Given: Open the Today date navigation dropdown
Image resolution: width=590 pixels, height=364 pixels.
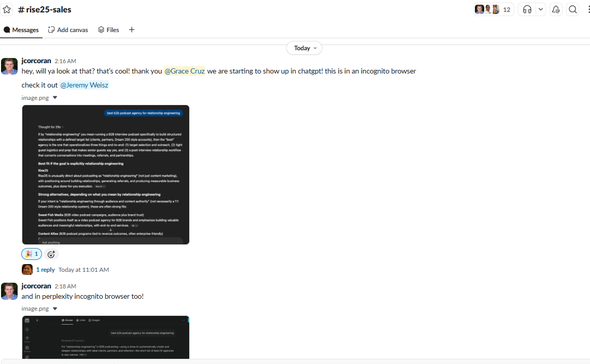Looking at the screenshot, I should pyautogui.click(x=304, y=48).
